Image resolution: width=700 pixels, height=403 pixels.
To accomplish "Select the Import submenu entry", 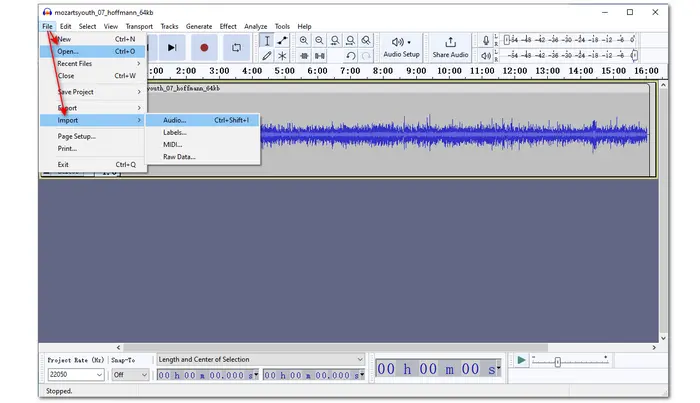I will click(93, 120).
